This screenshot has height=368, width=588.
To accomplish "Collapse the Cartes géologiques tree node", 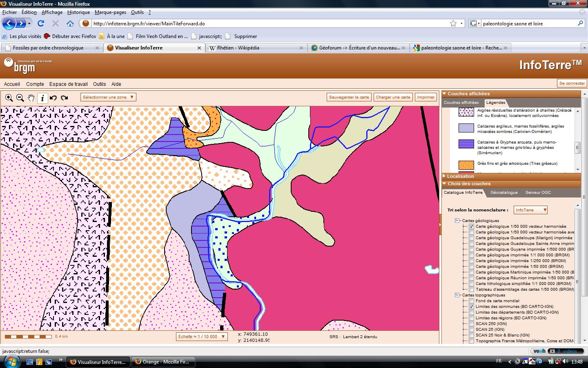I will point(458,221).
